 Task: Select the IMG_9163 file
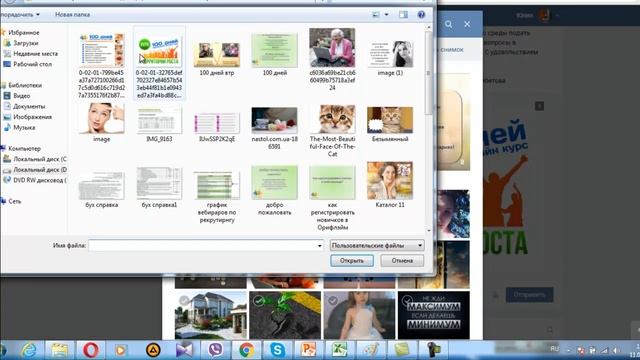[159, 124]
